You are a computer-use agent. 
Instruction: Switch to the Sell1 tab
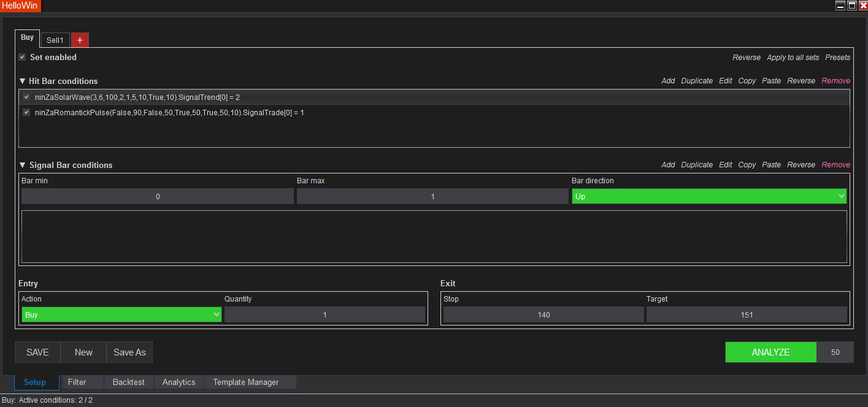55,40
